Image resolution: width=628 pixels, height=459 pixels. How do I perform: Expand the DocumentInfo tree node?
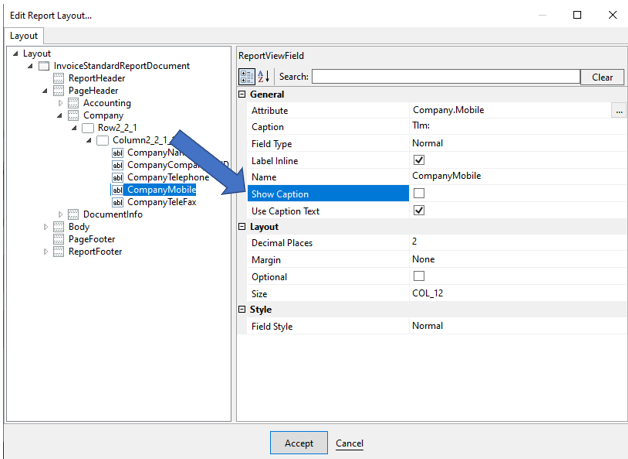[x=60, y=214]
